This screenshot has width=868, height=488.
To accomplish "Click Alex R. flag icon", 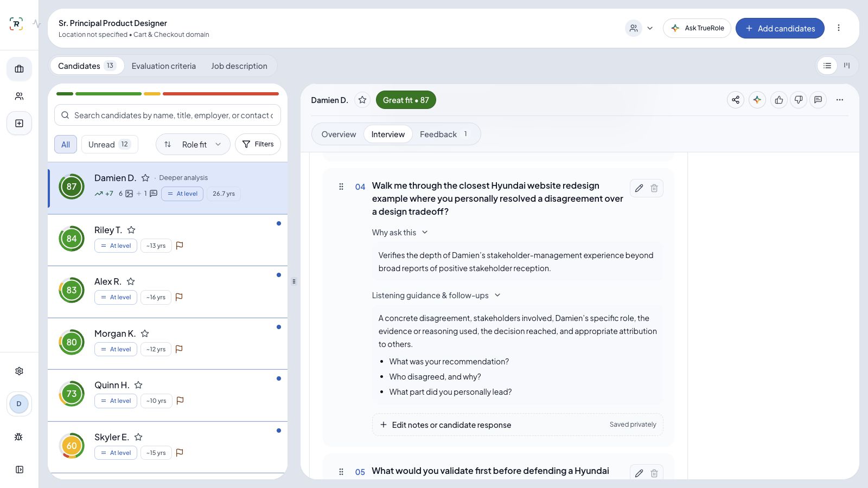I will pos(179,297).
